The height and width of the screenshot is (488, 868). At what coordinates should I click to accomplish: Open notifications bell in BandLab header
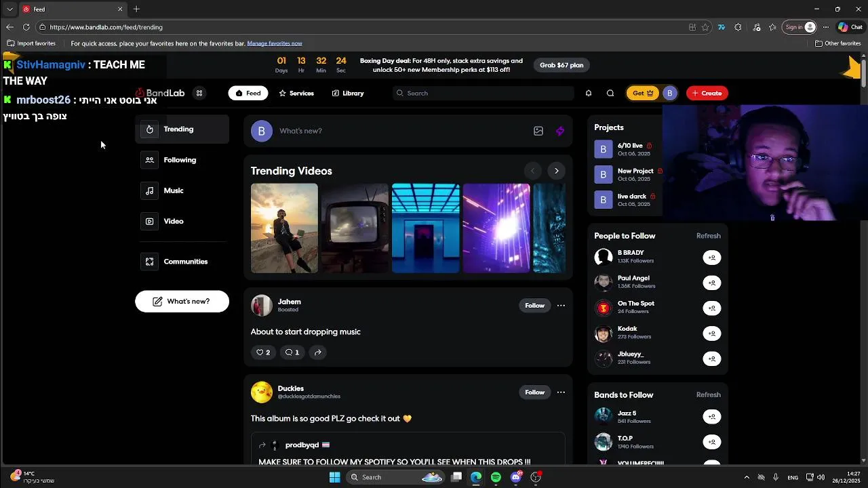(589, 93)
